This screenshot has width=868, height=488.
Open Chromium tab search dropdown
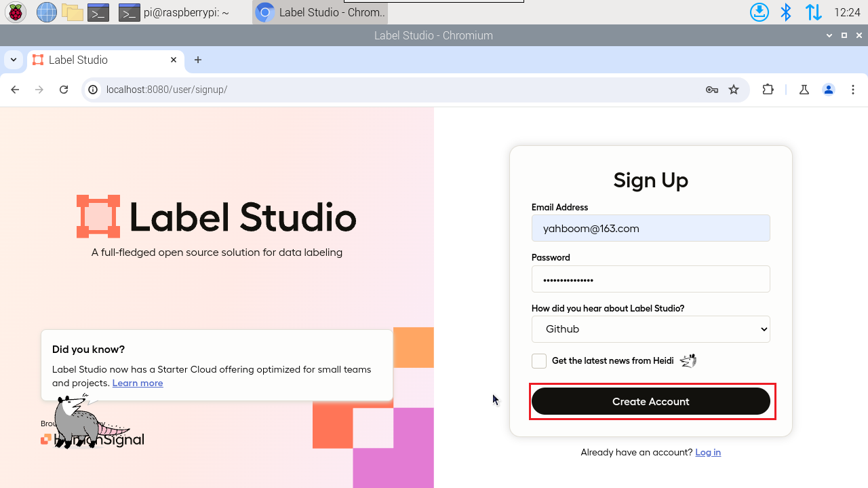[14, 60]
